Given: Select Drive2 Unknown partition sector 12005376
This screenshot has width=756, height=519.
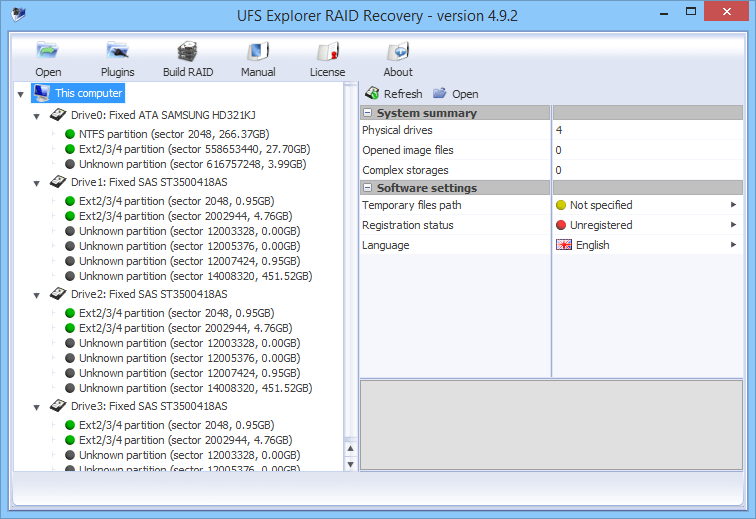Looking at the screenshot, I should pos(189,358).
